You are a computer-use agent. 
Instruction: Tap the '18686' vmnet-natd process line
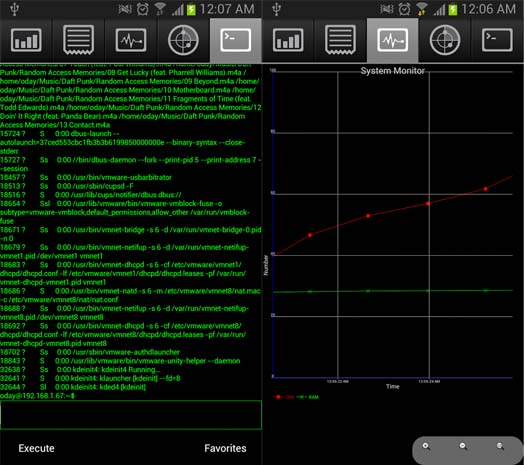point(131,291)
